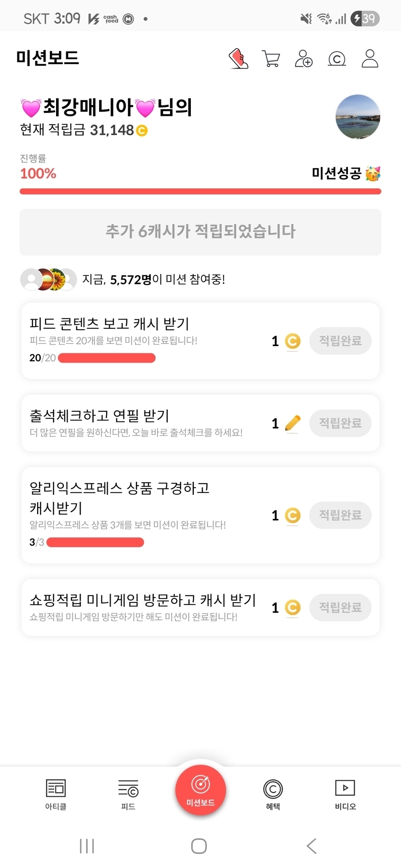Tap 적립완료 for 출석체크 mission
Image resolution: width=401 pixels, height=868 pixels.
point(340,423)
